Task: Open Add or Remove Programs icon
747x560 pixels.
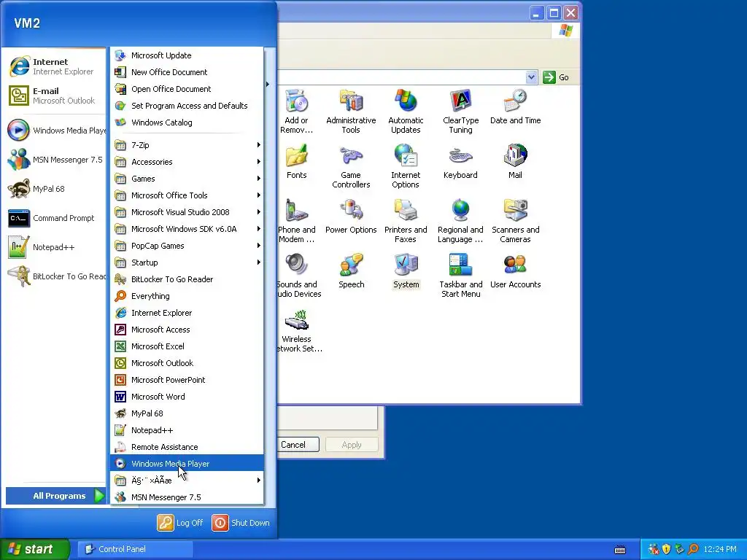Action: point(296,112)
